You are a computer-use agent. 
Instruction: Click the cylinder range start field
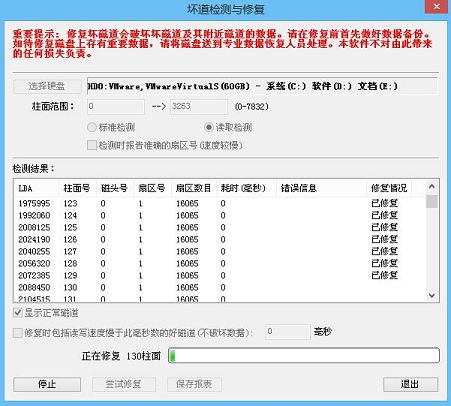[116, 107]
